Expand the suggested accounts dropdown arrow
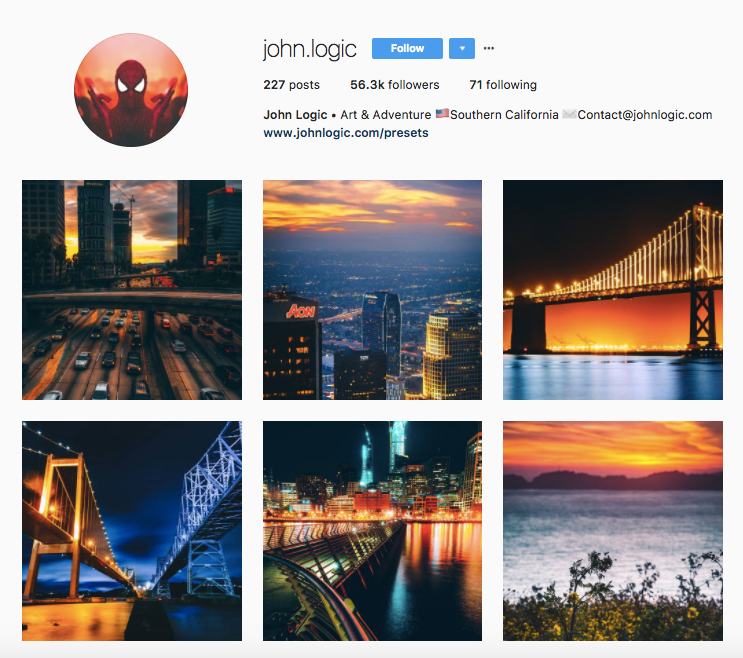Screen dimensions: 743x658 462,48
